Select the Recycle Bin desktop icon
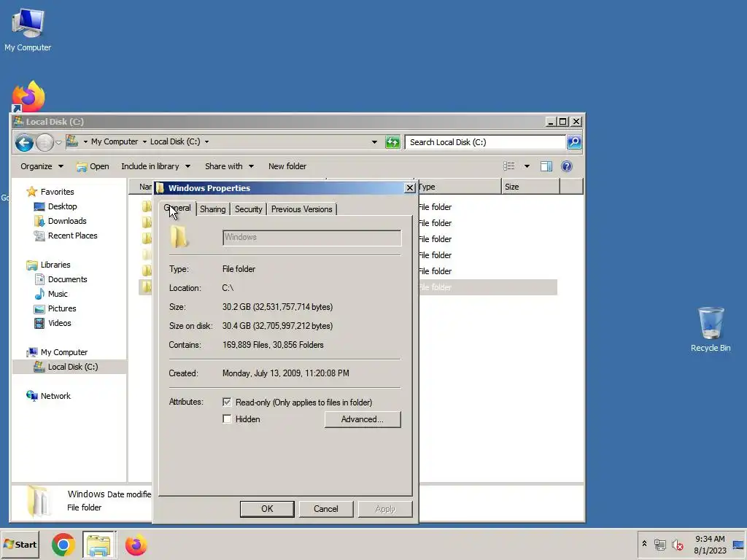747x560 pixels. [x=711, y=330]
